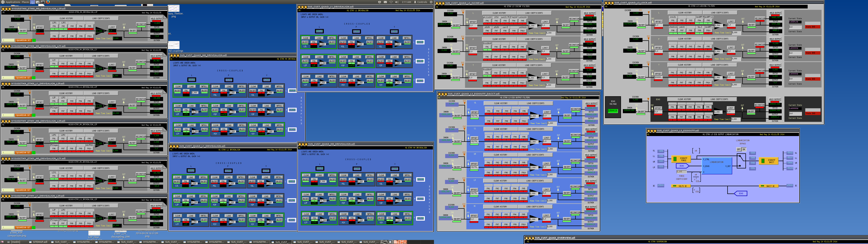Open GUARDIAN SET menu in ETMY M0 L2Y window
This screenshot has height=244, width=868.
23,190
